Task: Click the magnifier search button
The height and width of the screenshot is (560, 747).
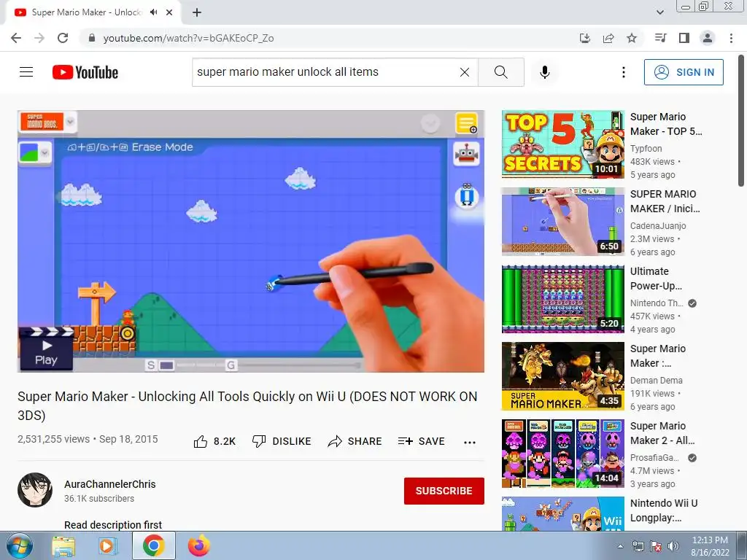Action: click(500, 72)
